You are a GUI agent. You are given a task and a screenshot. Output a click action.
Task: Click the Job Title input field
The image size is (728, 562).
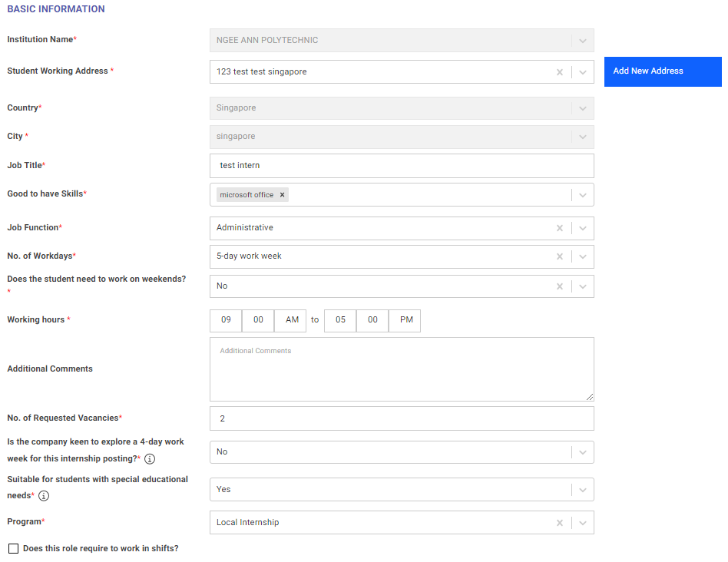pos(402,166)
